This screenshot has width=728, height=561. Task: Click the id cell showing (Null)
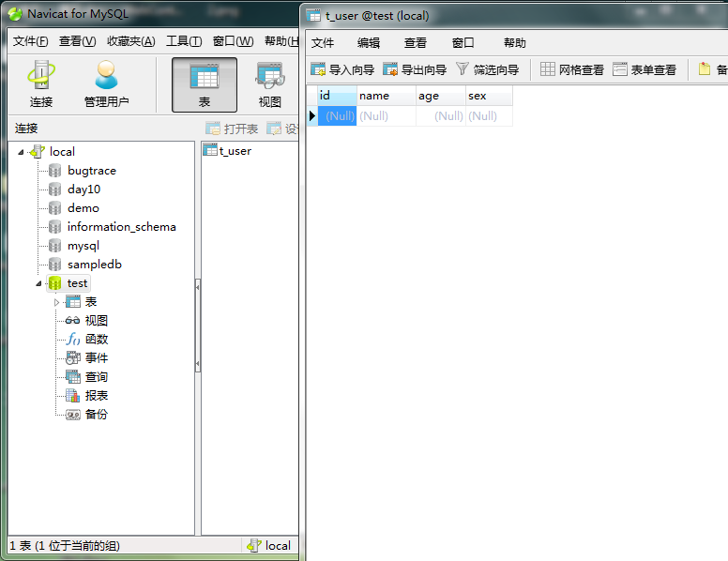click(337, 115)
